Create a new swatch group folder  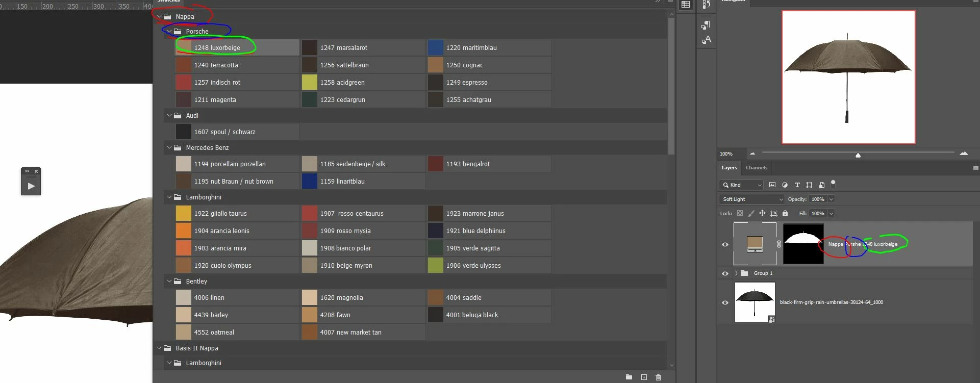tap(629, 377)
